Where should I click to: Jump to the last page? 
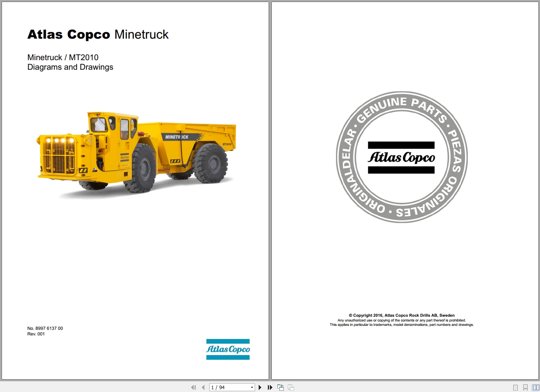270,387
